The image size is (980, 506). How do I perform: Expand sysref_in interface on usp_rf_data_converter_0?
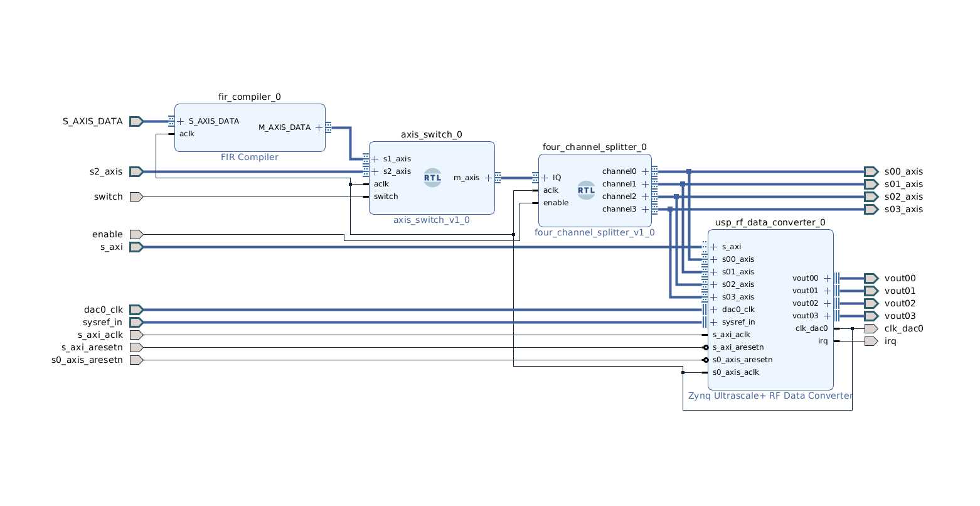(x=714, y=322)
